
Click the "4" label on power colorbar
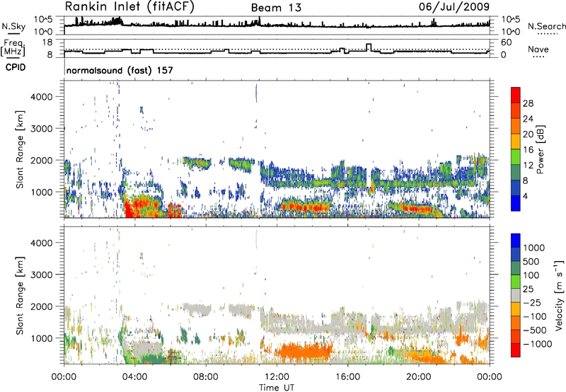tap(525, 196)
